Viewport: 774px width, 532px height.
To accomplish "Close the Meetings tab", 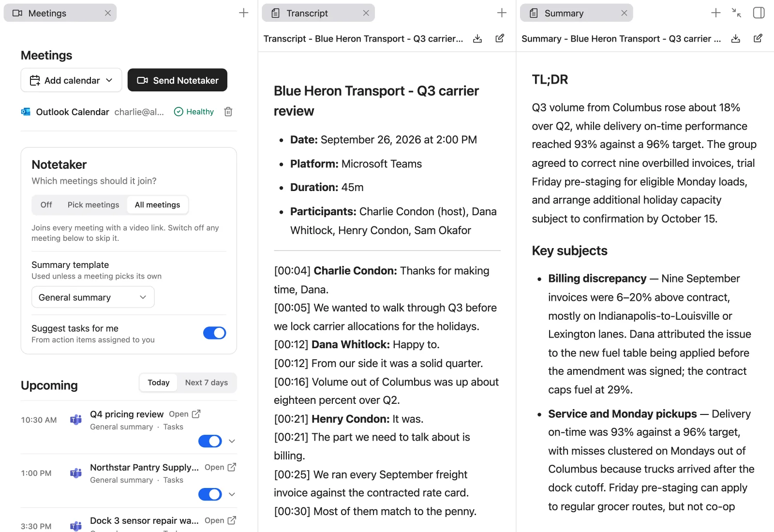I will (x=108, y=13).
